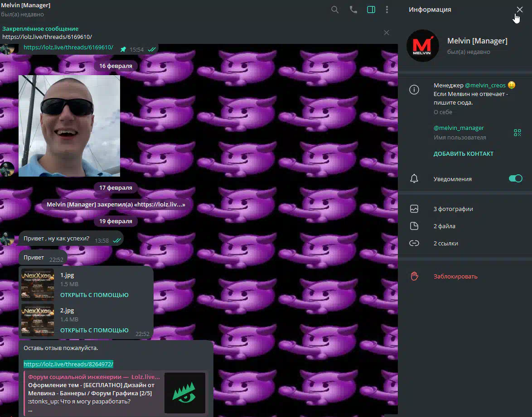The image size is (532, 417).
Task: Click the pin icon on message at 15:54
Action: [x=123, y=49]
